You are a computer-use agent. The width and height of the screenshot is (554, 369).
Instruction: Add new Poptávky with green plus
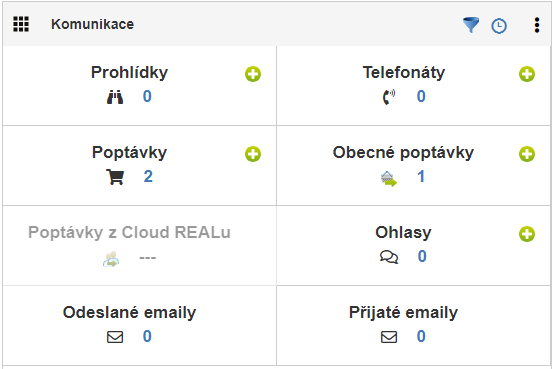pos(253,154)
